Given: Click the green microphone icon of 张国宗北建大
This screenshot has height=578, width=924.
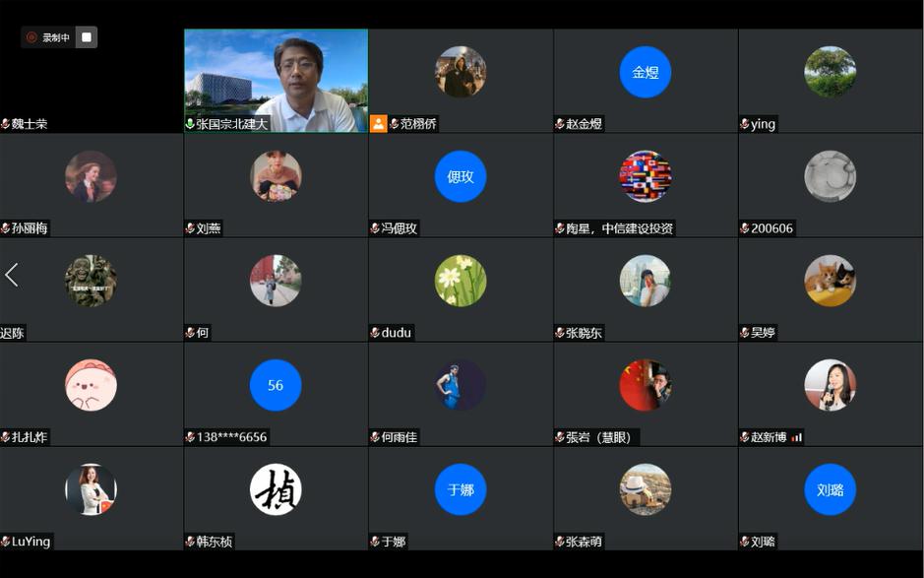Looking at the screenshot, I should pyautogui.click(x=191, y=124).
